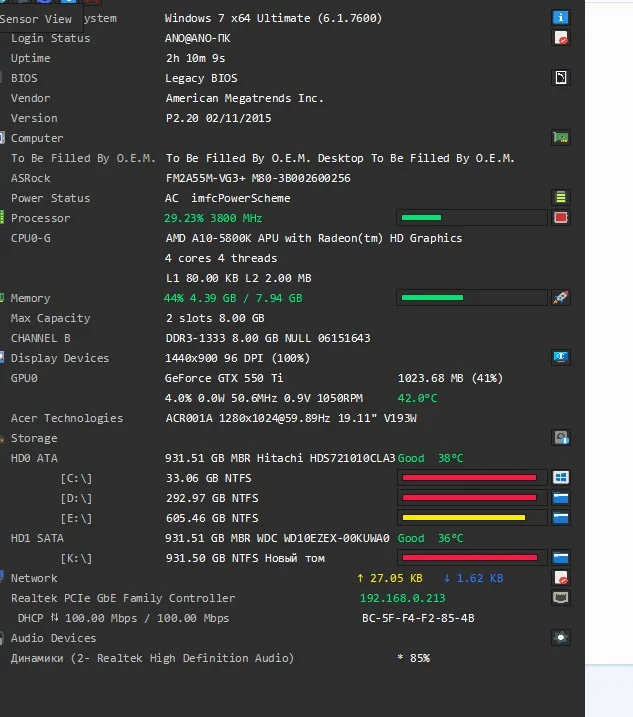Click the blue system info icon

coord(561,18)
